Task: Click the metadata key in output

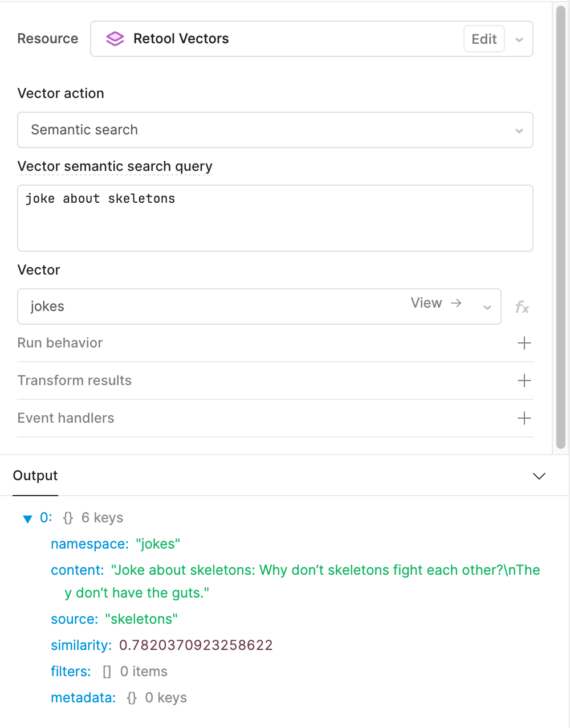Action: pyautogui.click(x=83, y=697)
